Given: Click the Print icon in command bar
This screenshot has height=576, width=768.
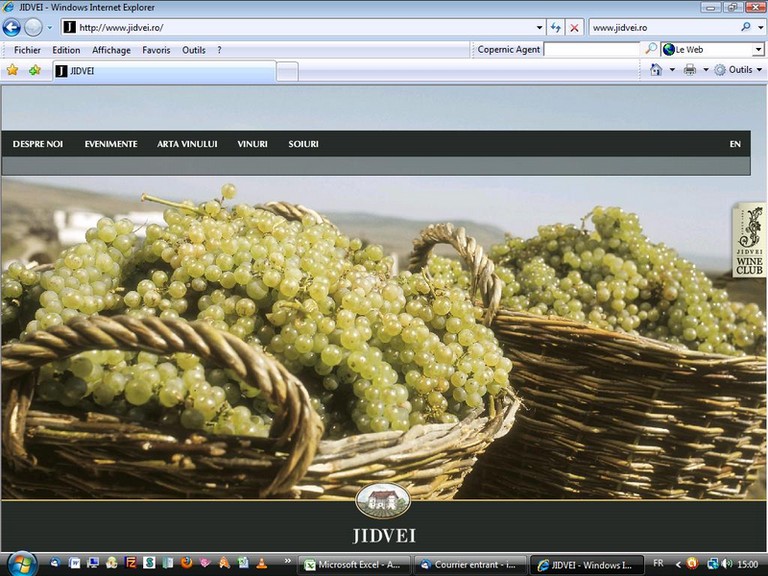Looking at the screenshot, I should [x=690, y=70].
